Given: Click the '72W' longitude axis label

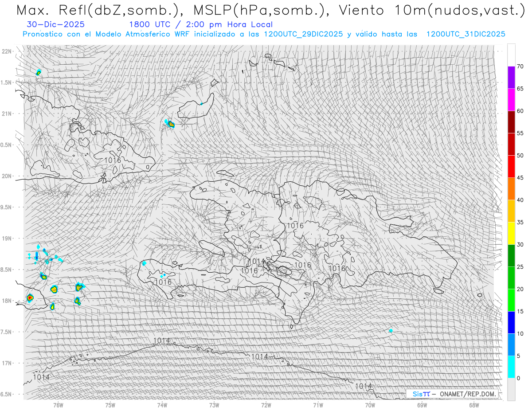Looking at the screenshot, I should click(266, 405).
